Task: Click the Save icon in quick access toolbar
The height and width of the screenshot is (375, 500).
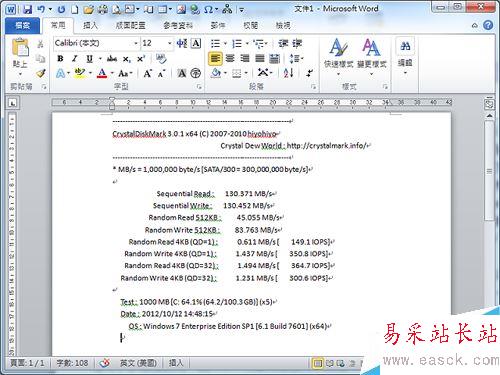Action: pyautogui.click(x=27, y=9)
